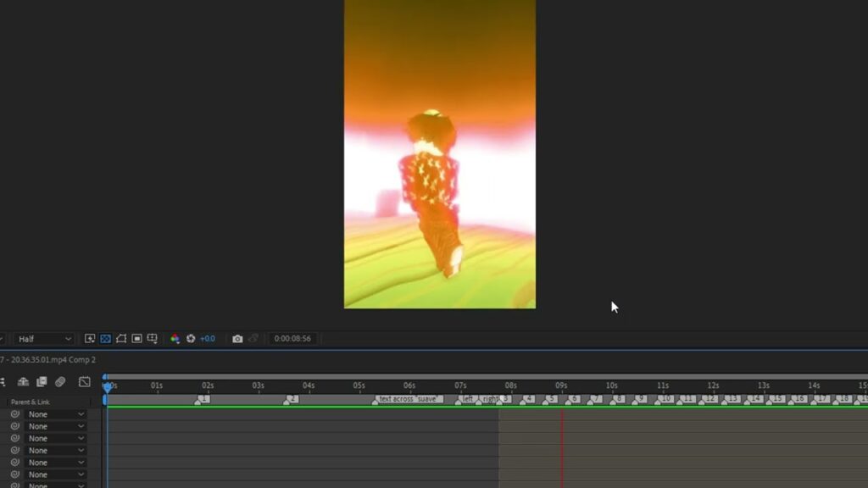The width and height of the screenshot is (868, 488).
Task: Click the motion blur enable icon
Action: 60,382
